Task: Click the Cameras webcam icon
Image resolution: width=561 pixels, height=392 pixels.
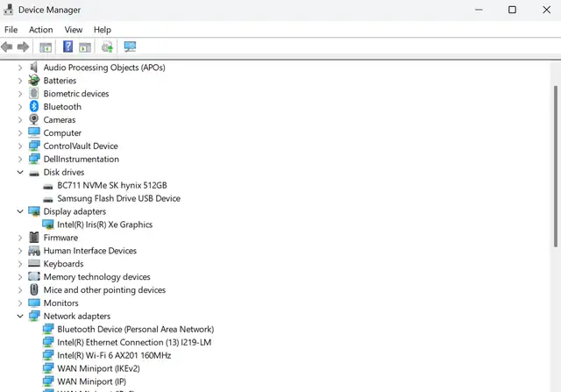Action: click(34, 119)
